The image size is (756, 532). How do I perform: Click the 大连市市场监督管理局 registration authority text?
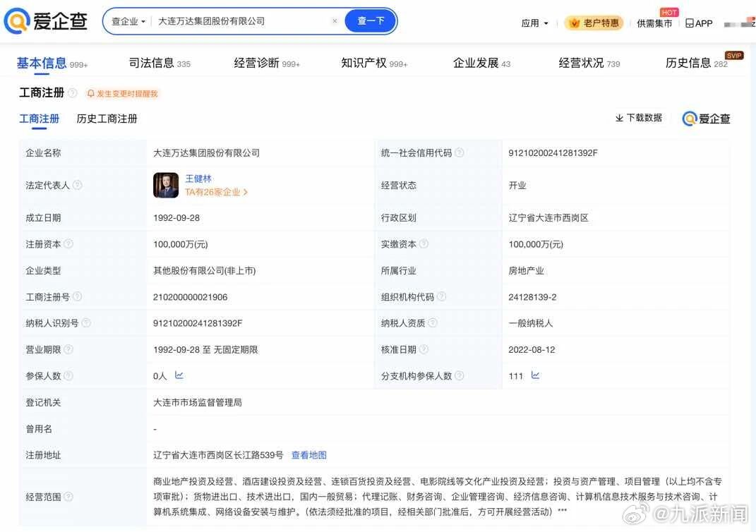[x=198, y=402]
